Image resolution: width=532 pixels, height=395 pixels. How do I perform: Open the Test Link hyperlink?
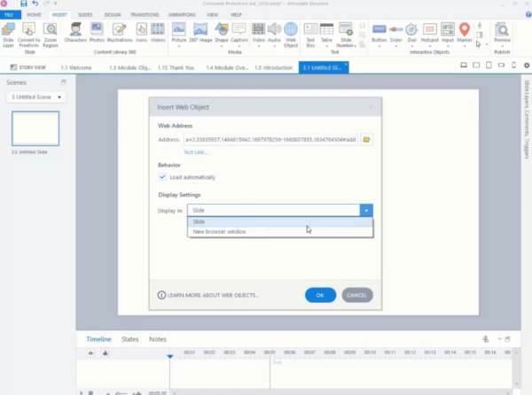coord(195,152)
